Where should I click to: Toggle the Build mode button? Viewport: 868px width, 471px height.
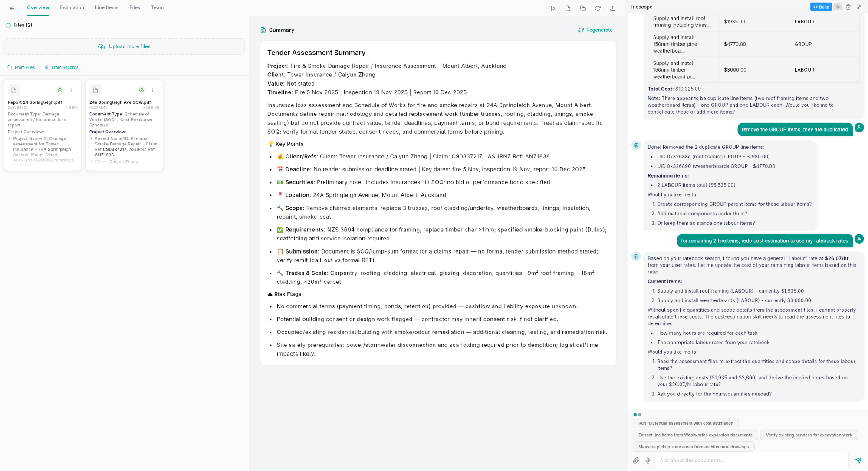[821, 7]
